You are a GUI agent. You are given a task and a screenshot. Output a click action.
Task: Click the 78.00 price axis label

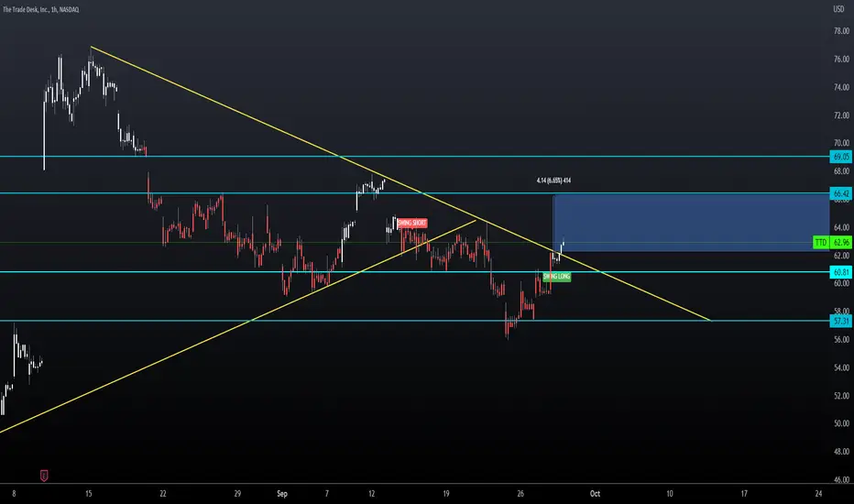[x=841, y=31]
